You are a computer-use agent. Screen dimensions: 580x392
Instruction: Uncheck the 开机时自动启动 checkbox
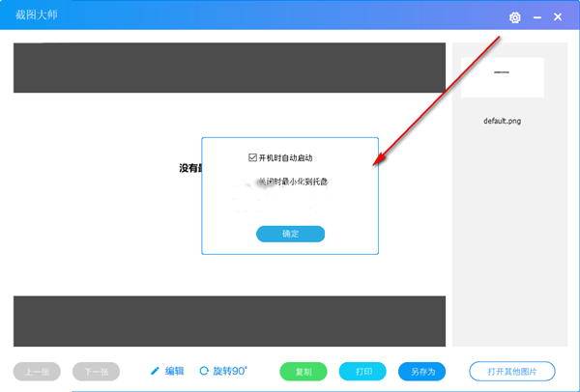tap(253, 157)
